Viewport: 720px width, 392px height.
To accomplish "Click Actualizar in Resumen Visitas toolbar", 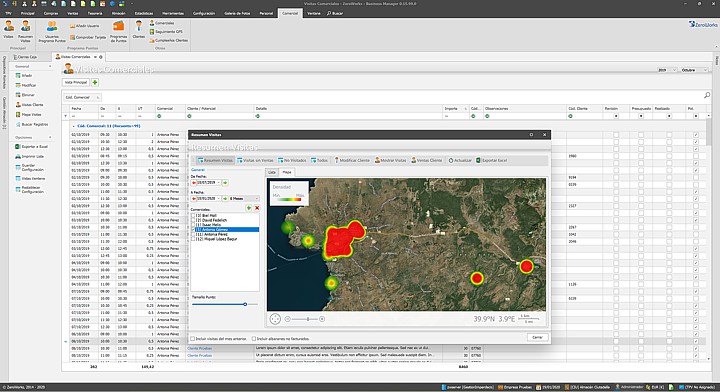I will tap(460, 160).
